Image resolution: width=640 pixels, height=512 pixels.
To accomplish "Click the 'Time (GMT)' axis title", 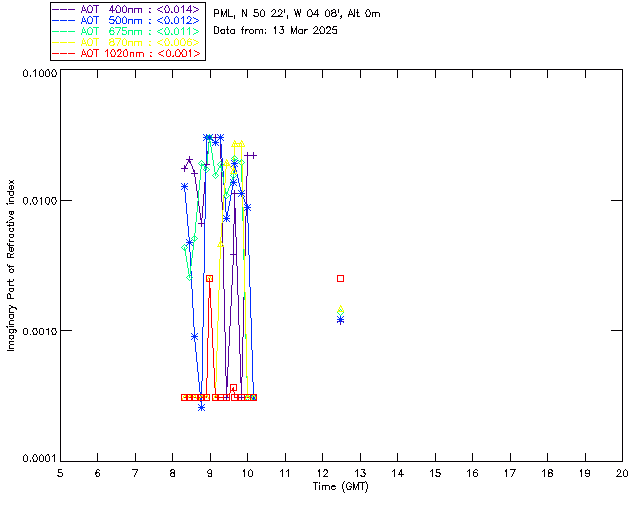I will point(341,487).
